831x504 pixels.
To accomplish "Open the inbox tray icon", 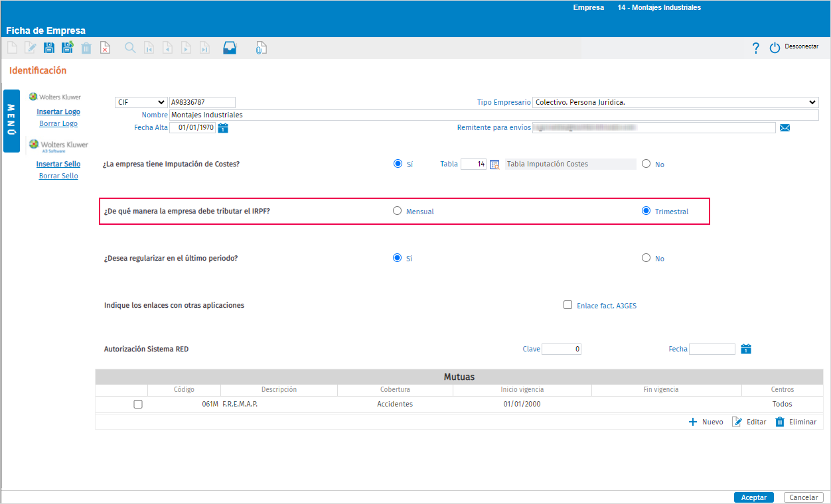I will (x=230, y=48).
